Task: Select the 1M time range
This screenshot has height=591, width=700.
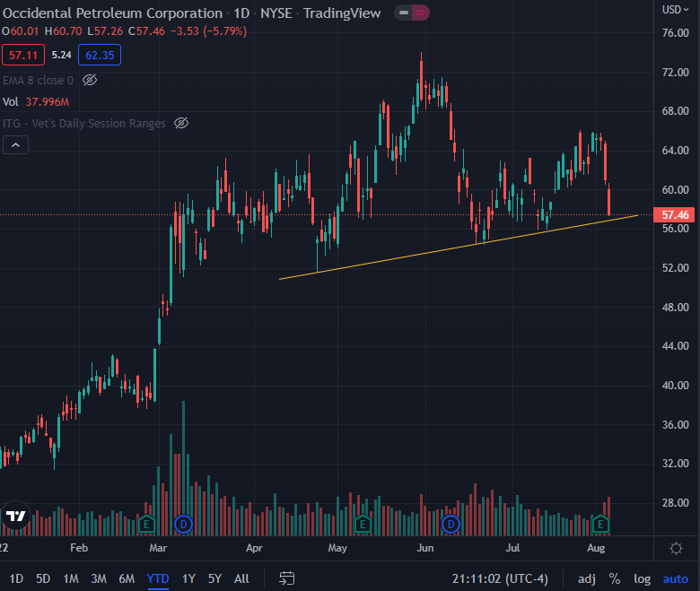Action: click(x=71, y=578)
